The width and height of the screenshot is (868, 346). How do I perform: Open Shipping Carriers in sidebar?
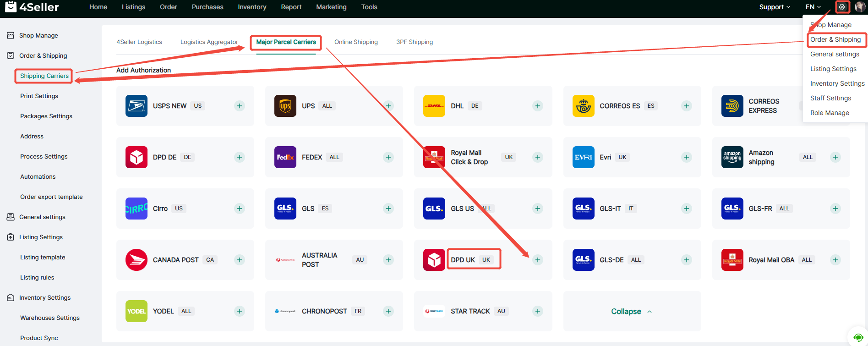point(44,76)
